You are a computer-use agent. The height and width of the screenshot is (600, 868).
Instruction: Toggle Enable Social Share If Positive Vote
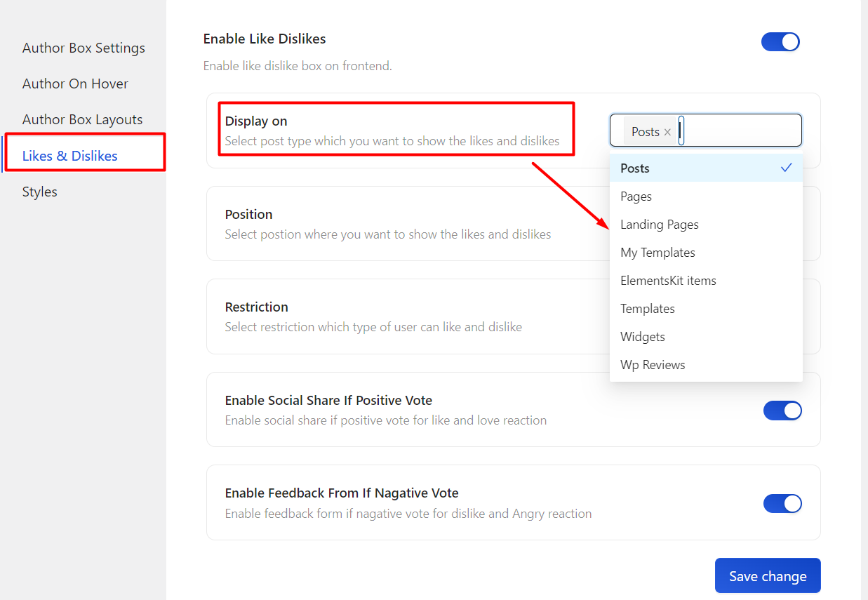click(782, 411)
